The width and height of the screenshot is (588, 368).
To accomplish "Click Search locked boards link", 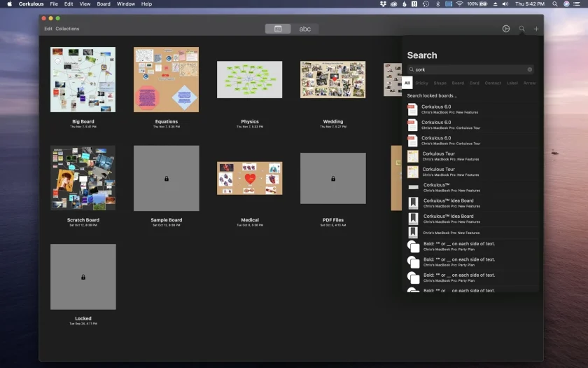I will pos(432,96).
